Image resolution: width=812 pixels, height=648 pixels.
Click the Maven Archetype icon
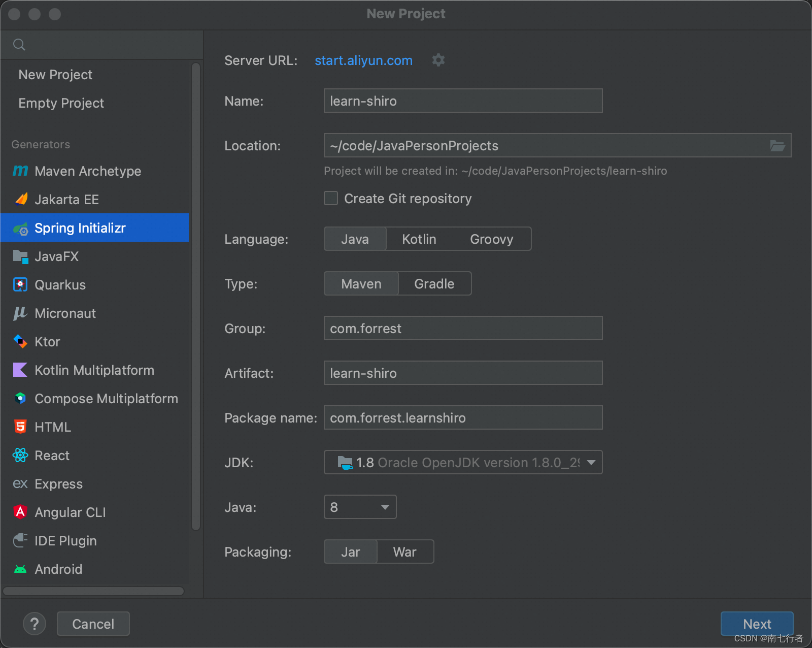tap(20, 171)
